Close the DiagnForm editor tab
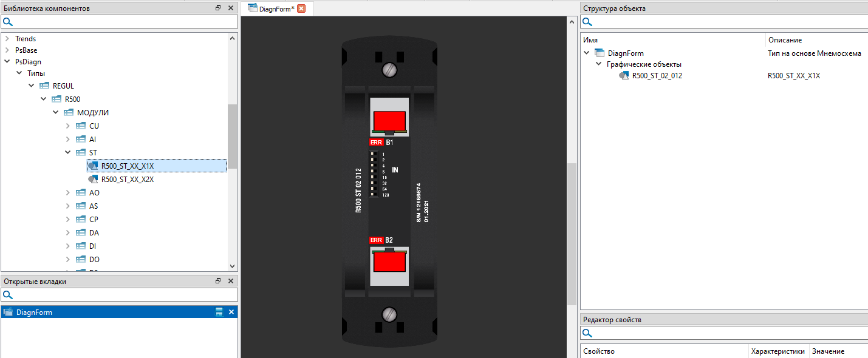This screenshot has width=868, height=358. [301, 8]
